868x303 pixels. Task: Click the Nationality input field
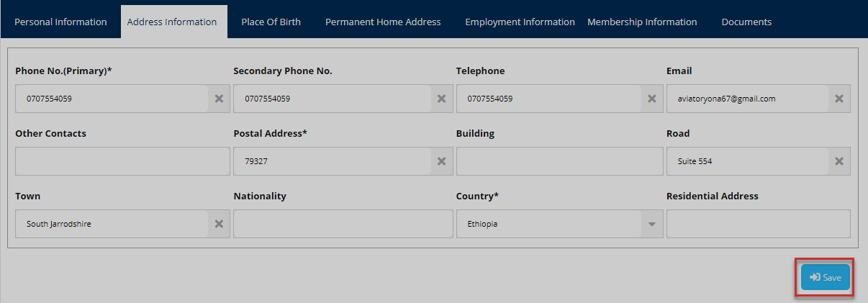(x=343, y=224)
